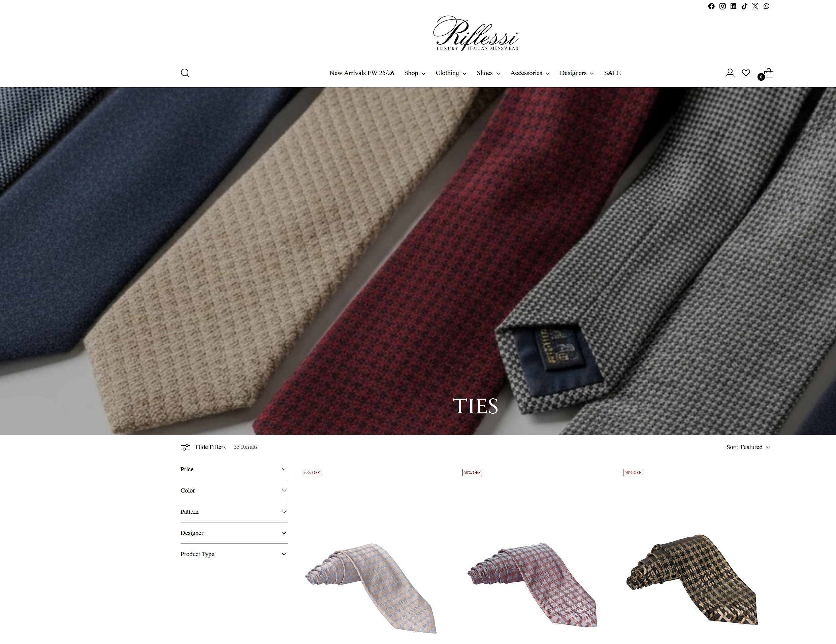View wishlist via heart icon
Screen dimensions: 836x644
point(746,73)
